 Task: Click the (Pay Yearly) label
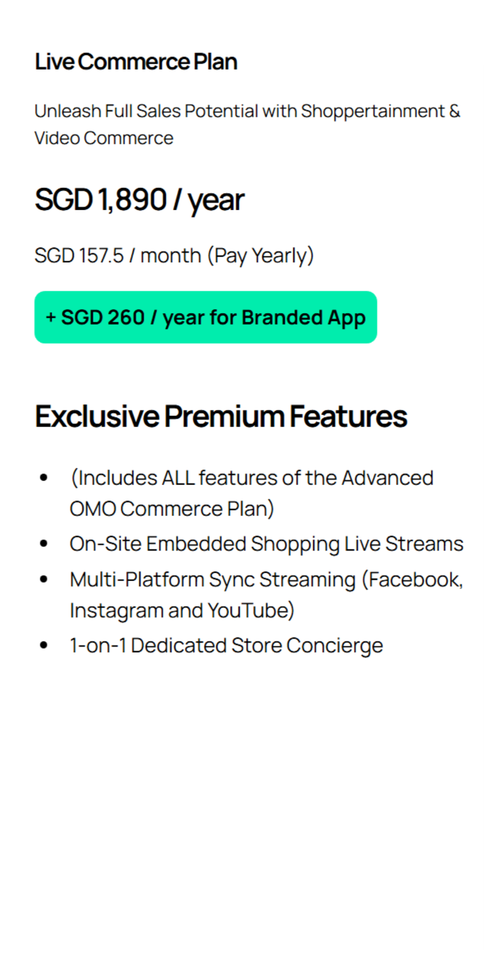point(260,255)
